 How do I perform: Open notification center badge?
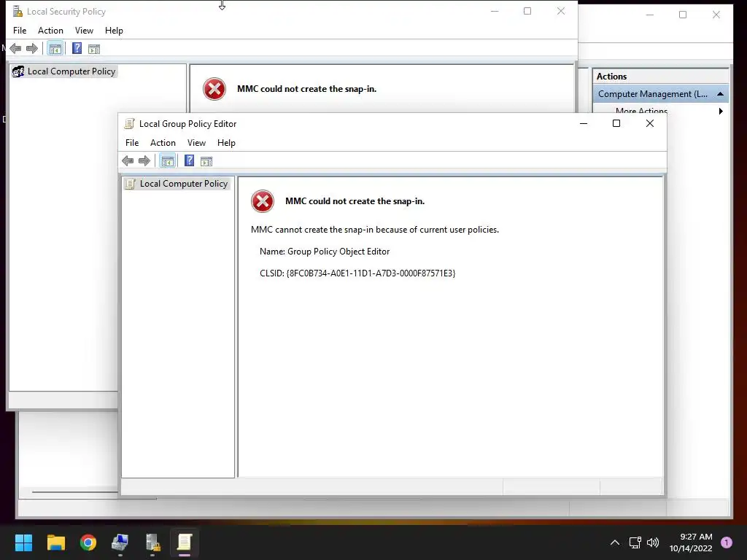[x=727, y=542]
